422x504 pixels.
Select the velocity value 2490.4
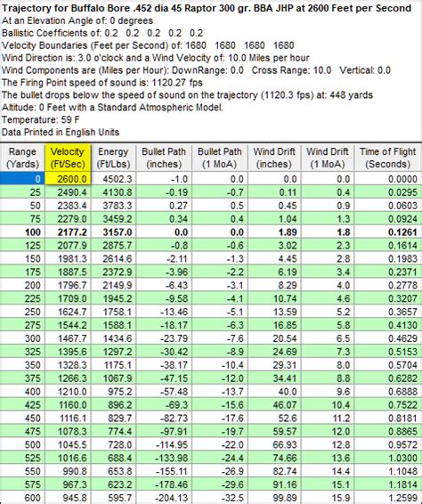click(x=68, y=192)
